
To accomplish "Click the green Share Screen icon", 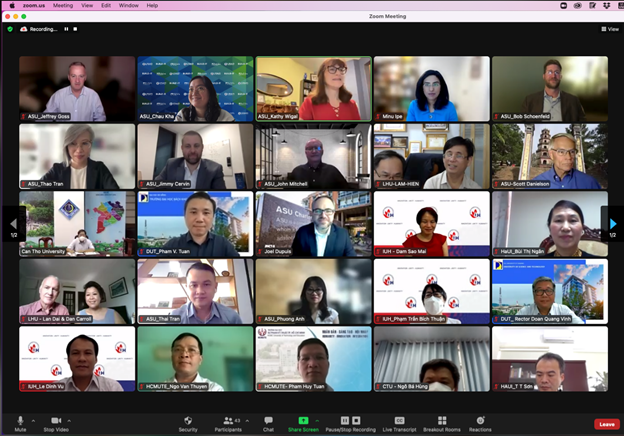I will (303, 420).
